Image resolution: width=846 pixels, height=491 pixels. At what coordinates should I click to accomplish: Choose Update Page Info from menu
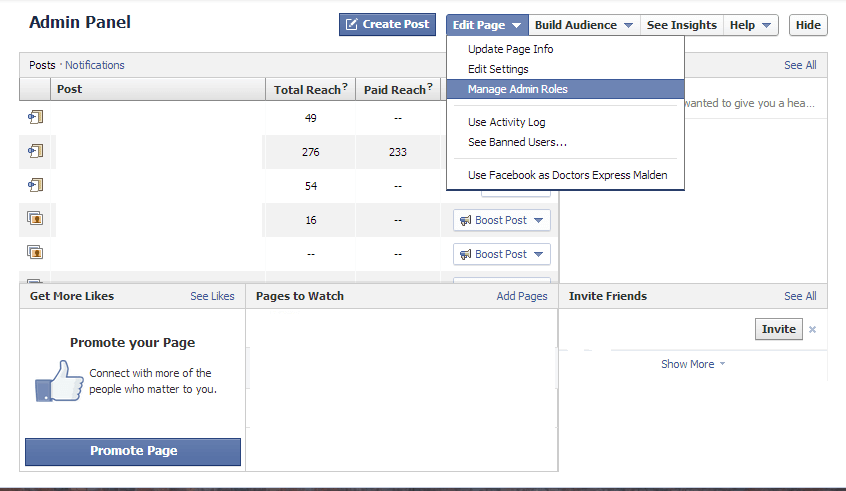click(x=510, y=49)
